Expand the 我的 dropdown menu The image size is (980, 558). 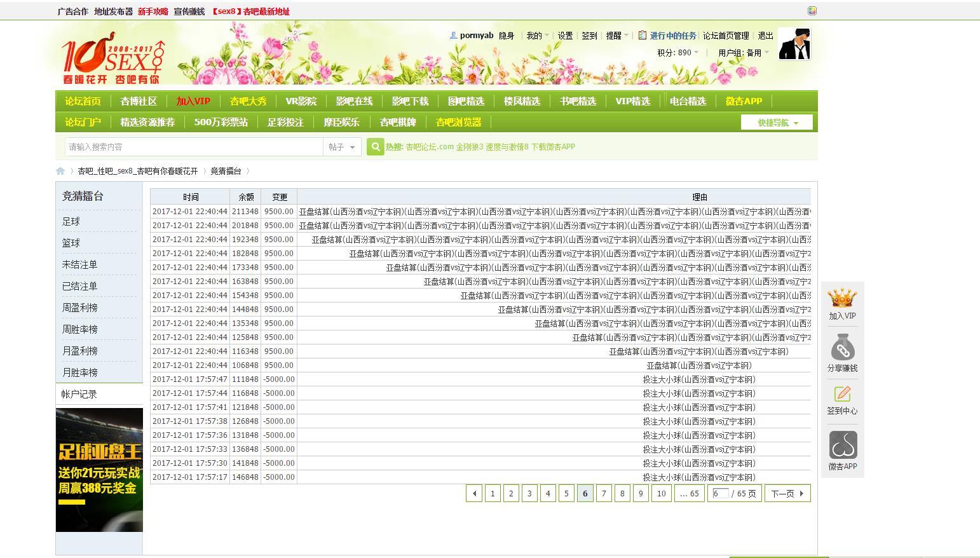pos(537,36)
